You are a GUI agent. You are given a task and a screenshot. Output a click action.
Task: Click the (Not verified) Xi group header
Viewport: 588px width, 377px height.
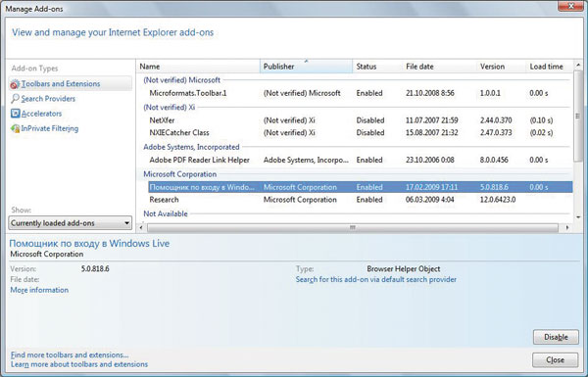(170, 107)
